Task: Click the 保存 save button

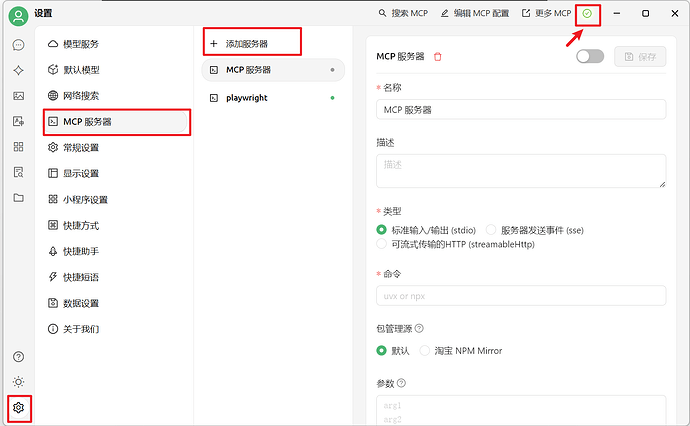Action: coord(640,56)
